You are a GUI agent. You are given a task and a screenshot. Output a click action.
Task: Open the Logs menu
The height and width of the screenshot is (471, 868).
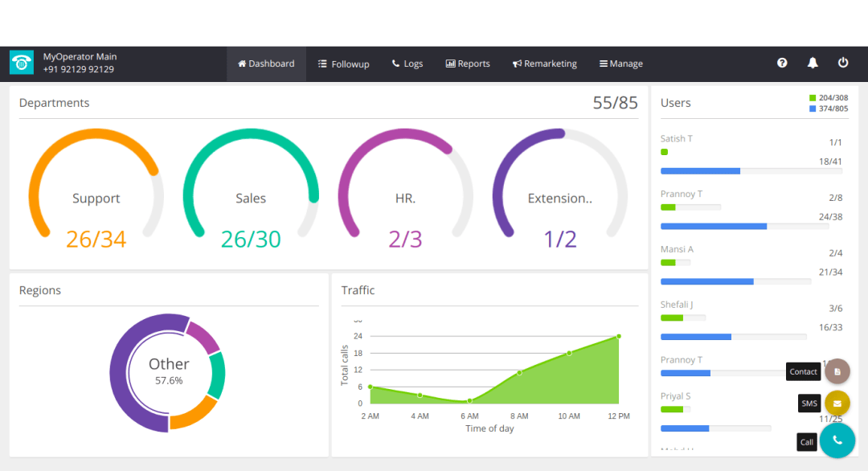click(x=407, y=63)
